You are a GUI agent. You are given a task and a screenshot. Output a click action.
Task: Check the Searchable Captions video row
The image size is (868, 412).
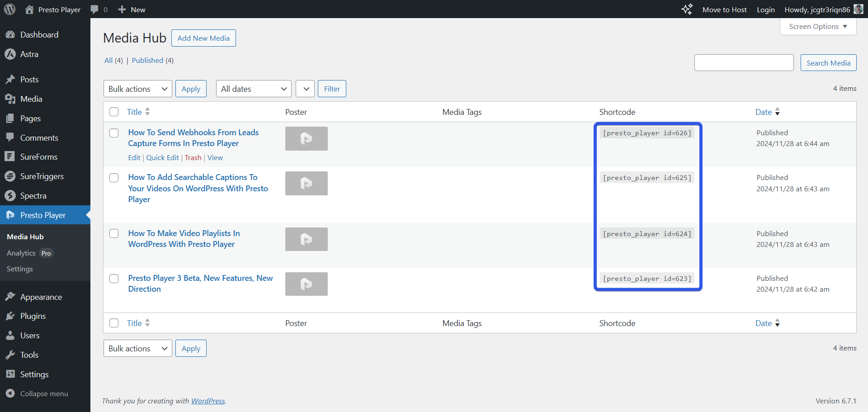[114, 178]
